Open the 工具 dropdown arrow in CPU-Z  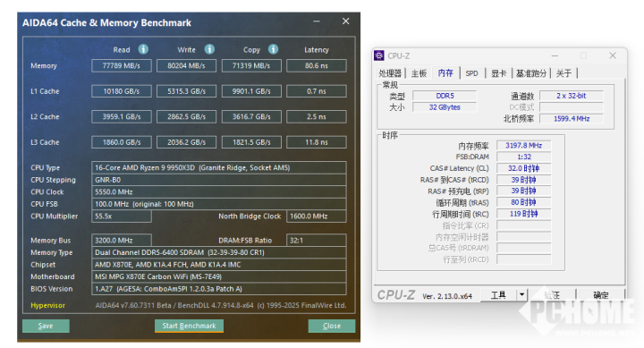(521, 294)
